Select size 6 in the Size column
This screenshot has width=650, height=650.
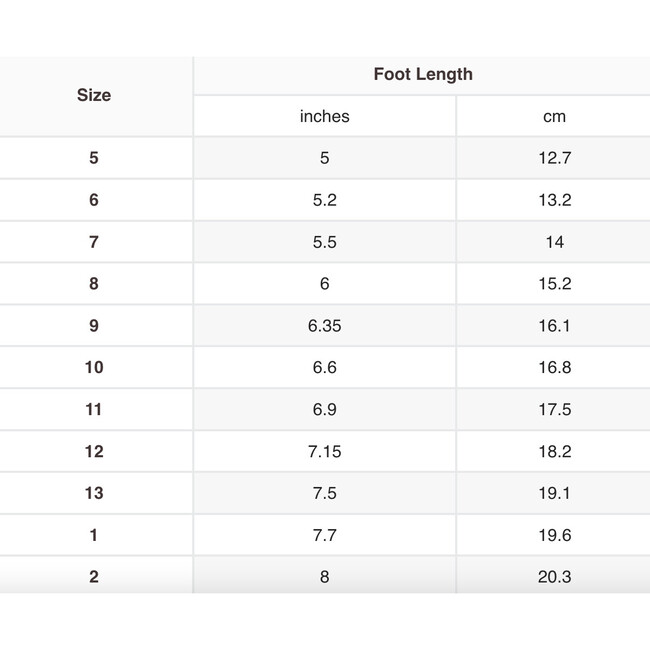[94, 200]
